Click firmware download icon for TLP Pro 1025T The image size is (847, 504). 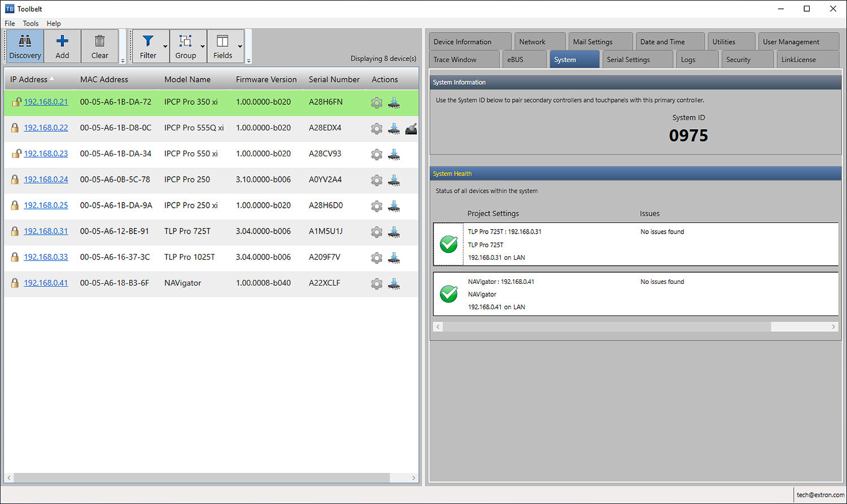pos(394,258)
